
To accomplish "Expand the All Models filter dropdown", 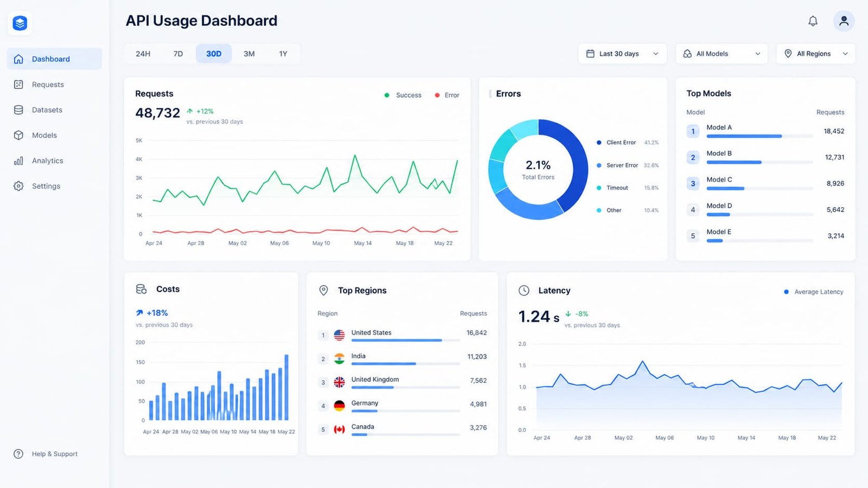I will click(722, 54).
